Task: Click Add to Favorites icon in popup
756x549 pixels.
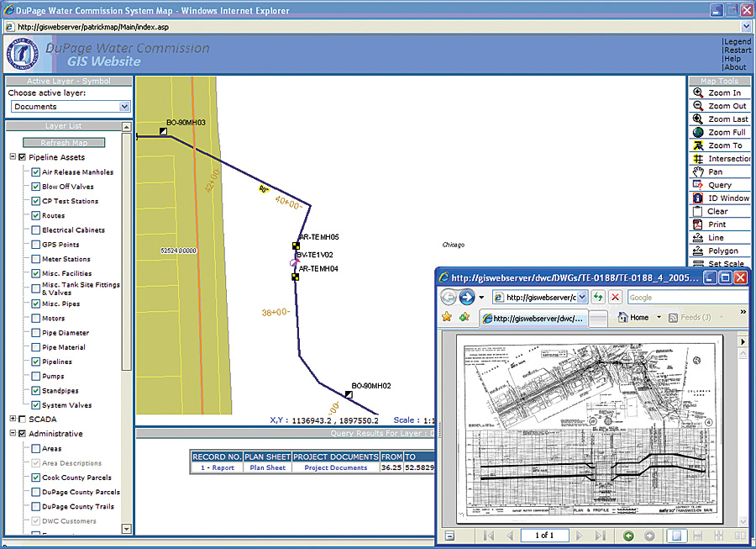Action: coord(465,317)
